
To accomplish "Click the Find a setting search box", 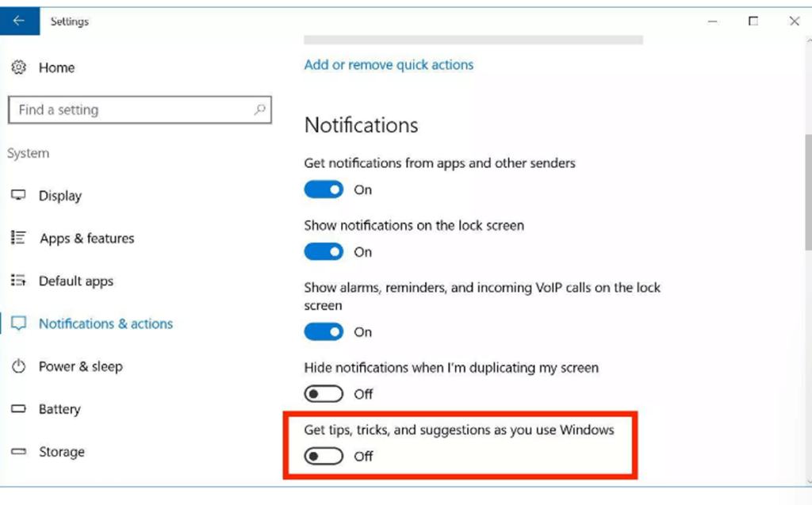I will pyautogui.click(x=140, y=110).
